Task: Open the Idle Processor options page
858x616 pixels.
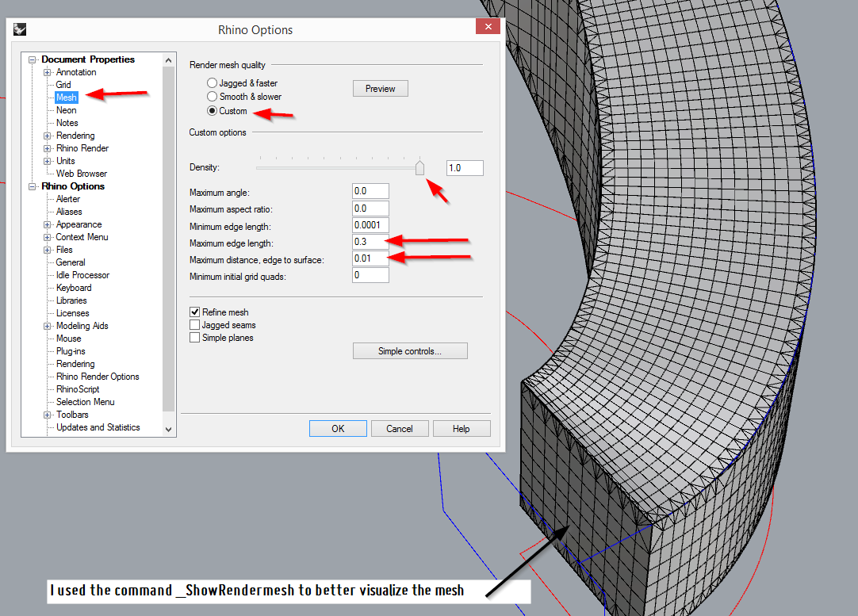Action: [x=82, y=274]
